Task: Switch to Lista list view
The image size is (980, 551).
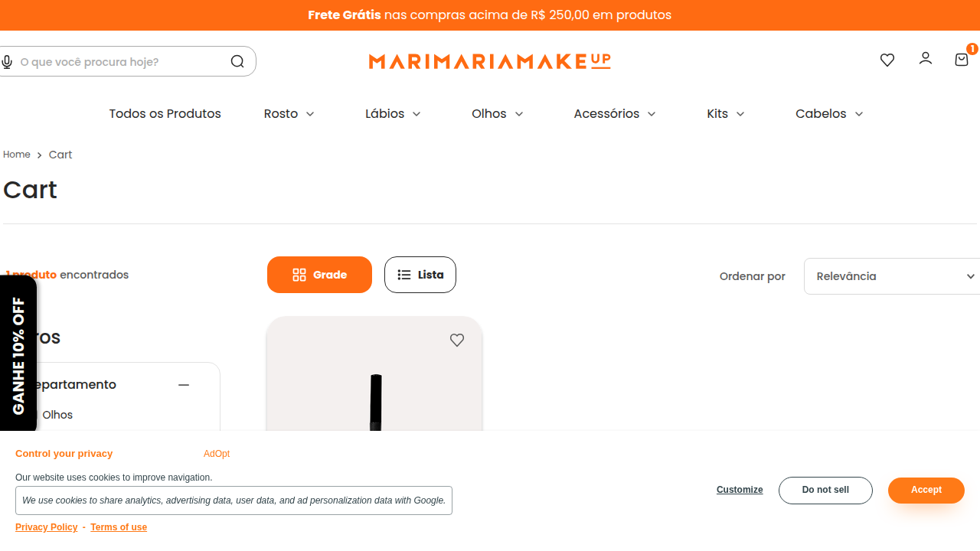Action: (x=420, y=275)
